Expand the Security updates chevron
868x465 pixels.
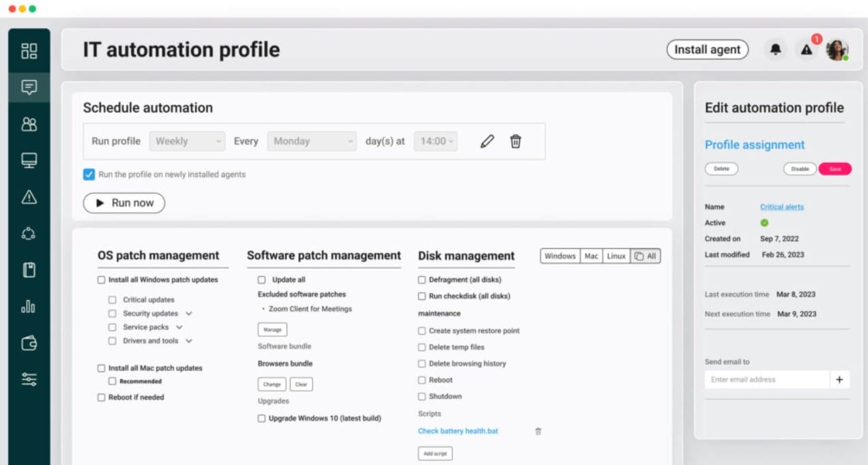point(189,314)
